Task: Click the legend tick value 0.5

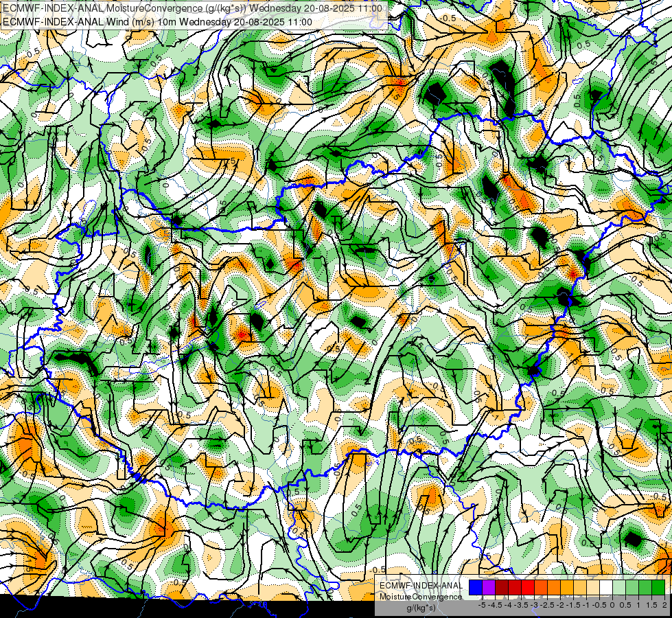Action: tap(625, 605)
